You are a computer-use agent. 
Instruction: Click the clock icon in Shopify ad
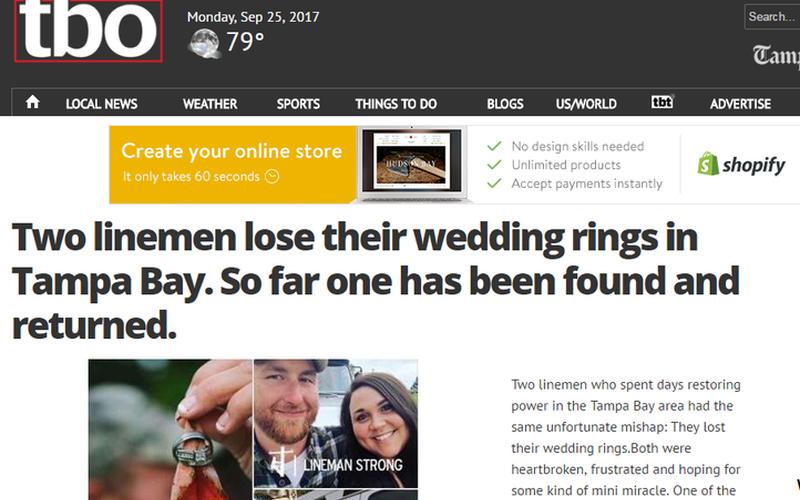click(x=272, y=177)
